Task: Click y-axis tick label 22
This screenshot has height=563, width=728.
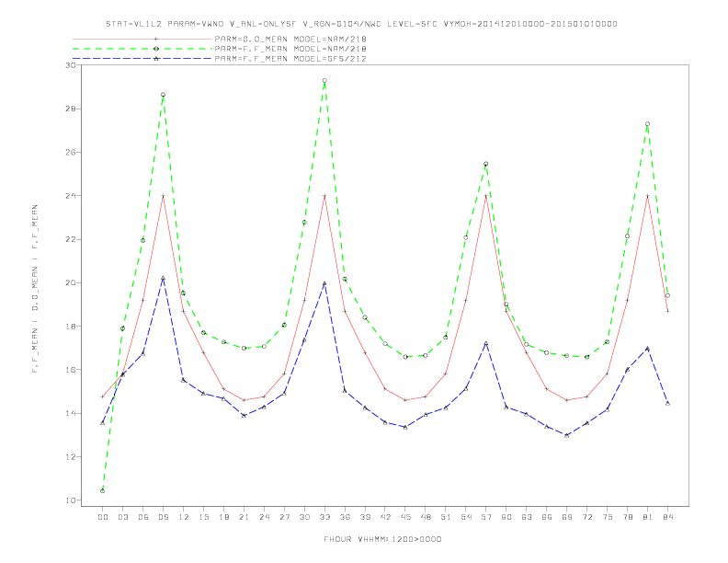Action: point(71,239)
